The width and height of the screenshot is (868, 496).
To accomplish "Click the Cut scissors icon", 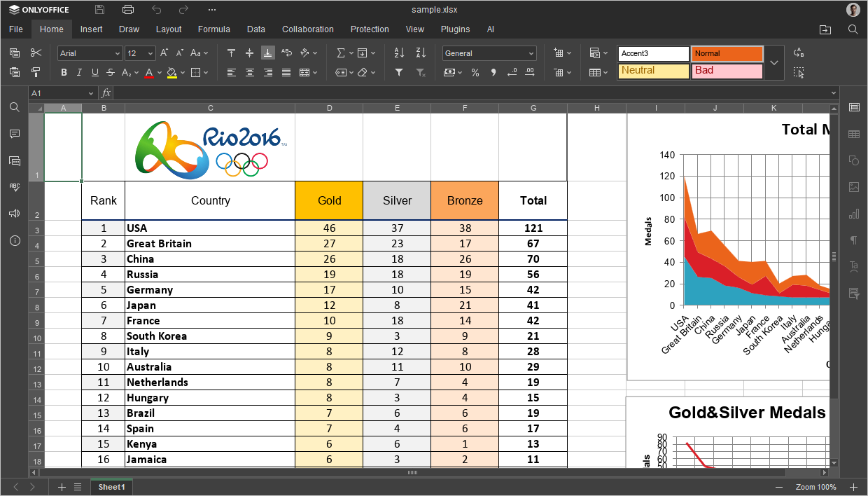I will coord(36,53).
